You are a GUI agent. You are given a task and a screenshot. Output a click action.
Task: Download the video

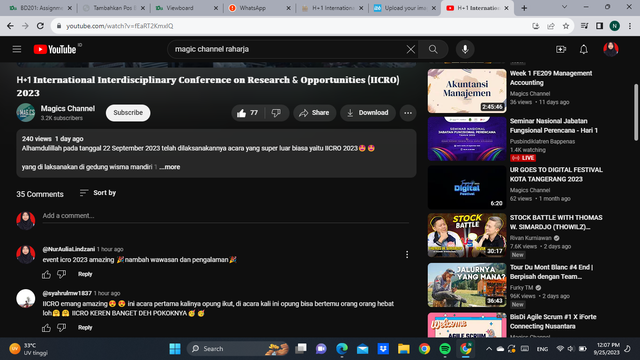(x=368, y=113)
